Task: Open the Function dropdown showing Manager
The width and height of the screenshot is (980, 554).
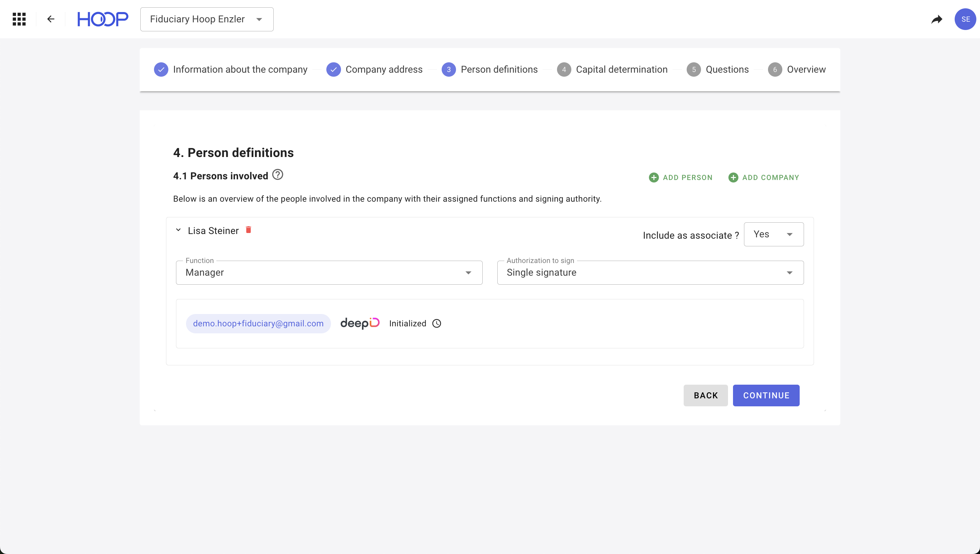Action: [x=329, y=272]
